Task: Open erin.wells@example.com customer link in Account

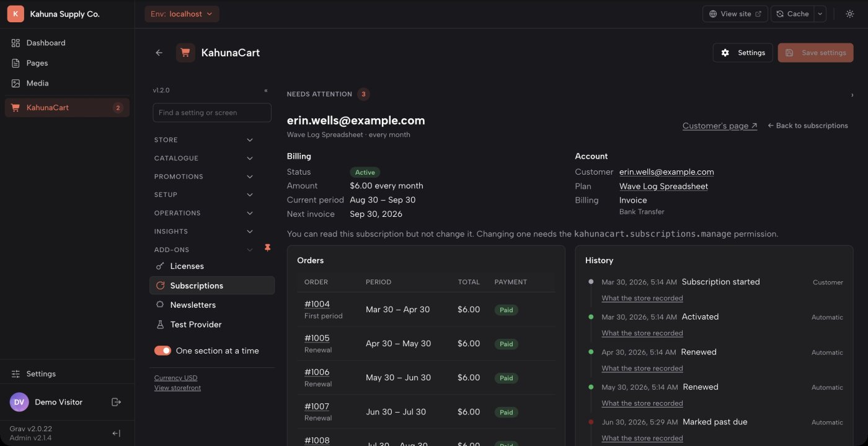Action: pyautogui.click(x=666, y=172)
